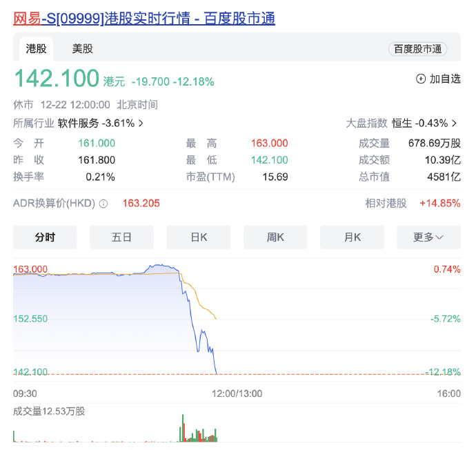Image resolution: width=476 pixels, height=450 pixels.
Task: Click the tallest green volume bar
Action: point(183,427)
